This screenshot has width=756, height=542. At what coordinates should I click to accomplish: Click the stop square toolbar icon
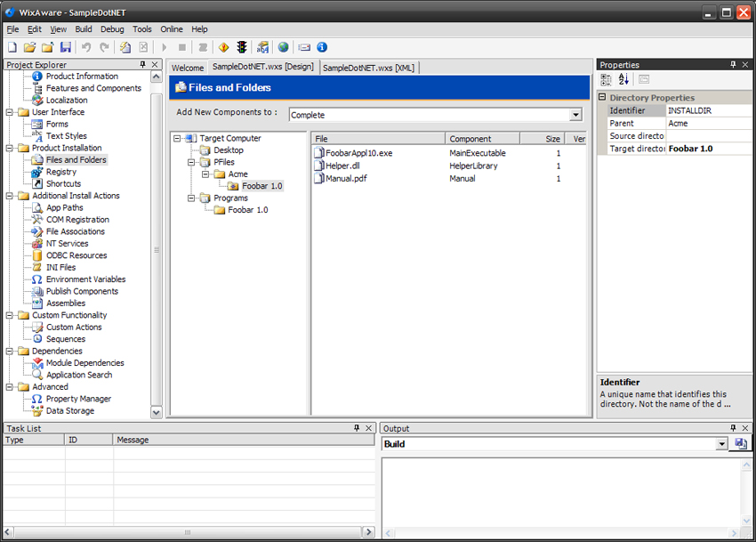click(x=182, y=47)
